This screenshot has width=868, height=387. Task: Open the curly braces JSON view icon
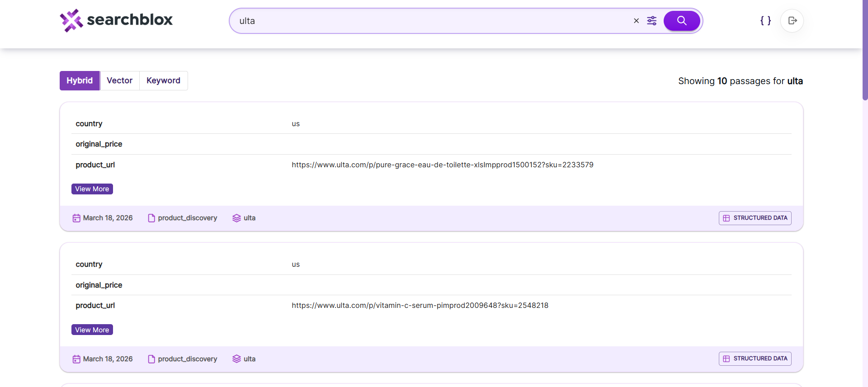pyautogui.click(x=765, y=21)
